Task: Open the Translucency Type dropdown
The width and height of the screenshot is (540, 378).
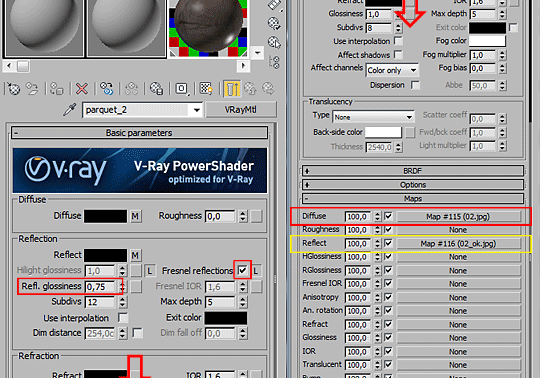Action: (373, 117)
